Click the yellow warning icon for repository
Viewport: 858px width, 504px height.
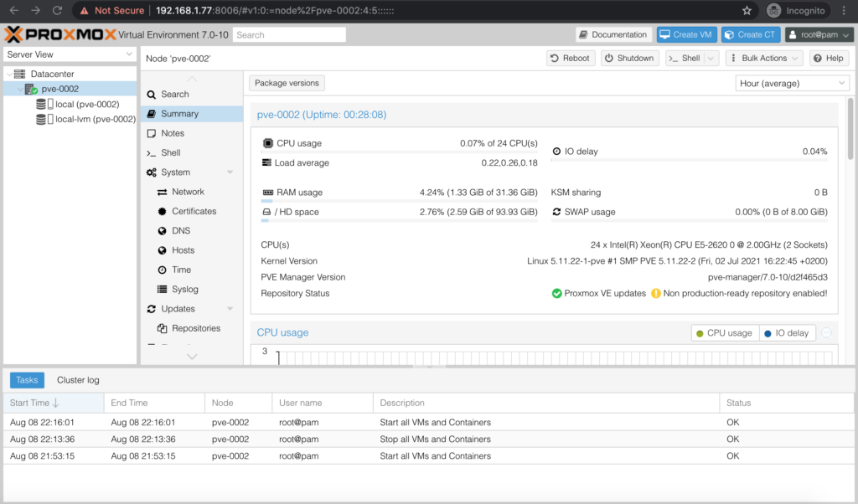[655, 294]
